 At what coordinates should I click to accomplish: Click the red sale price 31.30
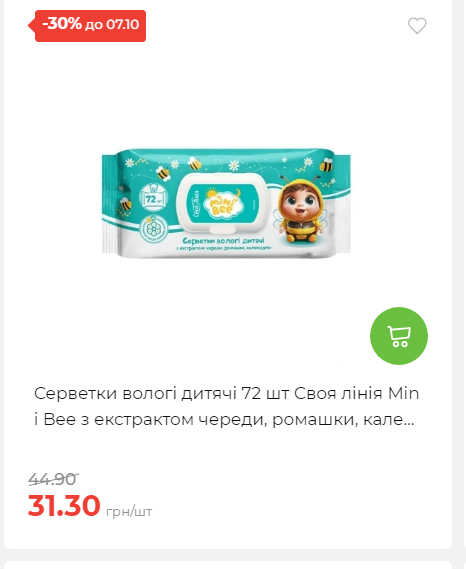click(64, 505)
